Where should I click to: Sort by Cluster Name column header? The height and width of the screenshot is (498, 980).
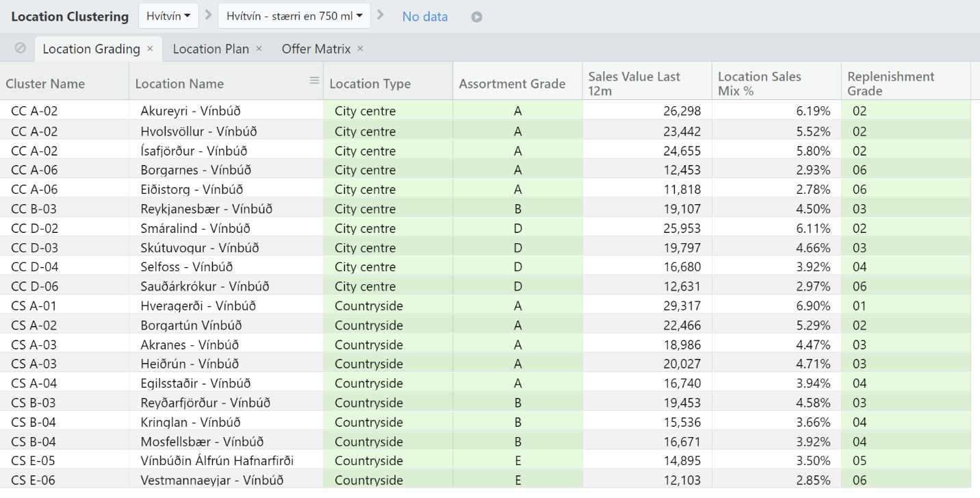45,84
